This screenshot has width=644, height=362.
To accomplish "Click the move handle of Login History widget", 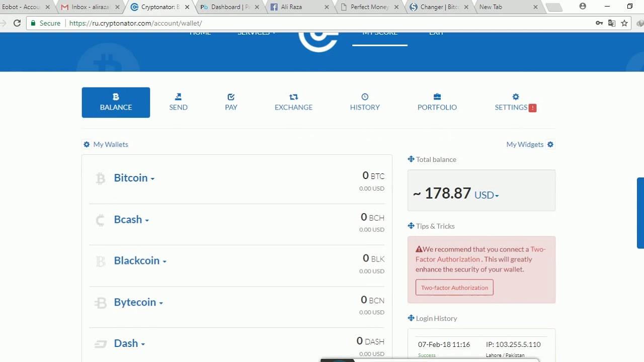I will coord(411,318).
